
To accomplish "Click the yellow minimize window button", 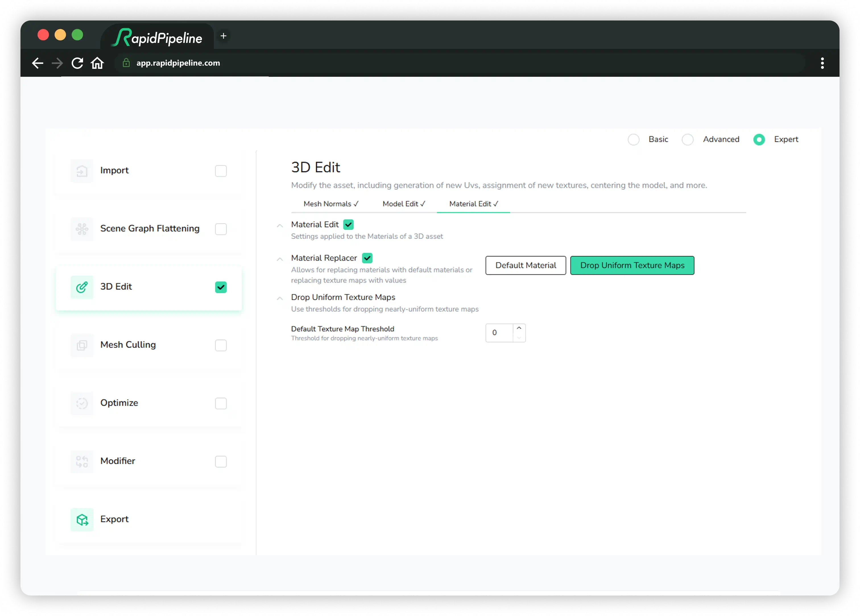I will pyautogui.click(x=60, y=35).
